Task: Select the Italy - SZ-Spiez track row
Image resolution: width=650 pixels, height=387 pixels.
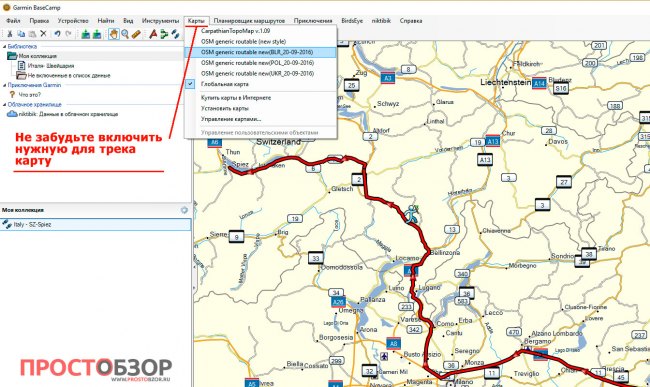Action: point(95,224)
